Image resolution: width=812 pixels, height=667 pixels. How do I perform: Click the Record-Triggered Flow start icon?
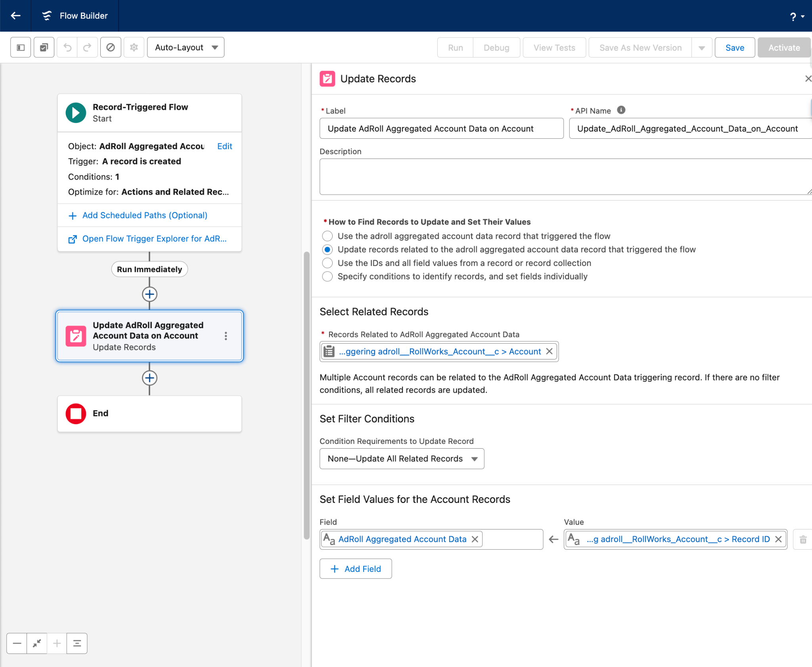[76, 113]
